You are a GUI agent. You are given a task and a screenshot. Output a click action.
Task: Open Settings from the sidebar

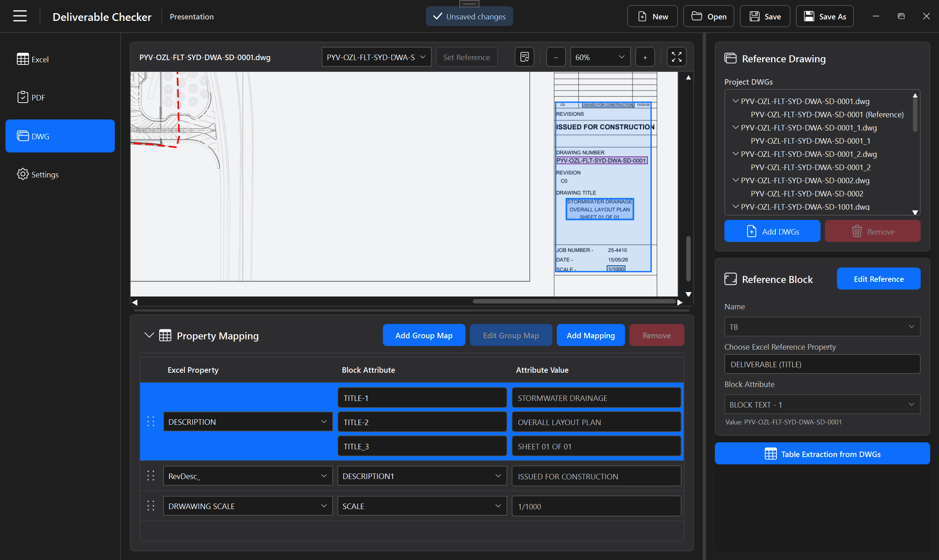pyautogui.click(x=60, y=174)
